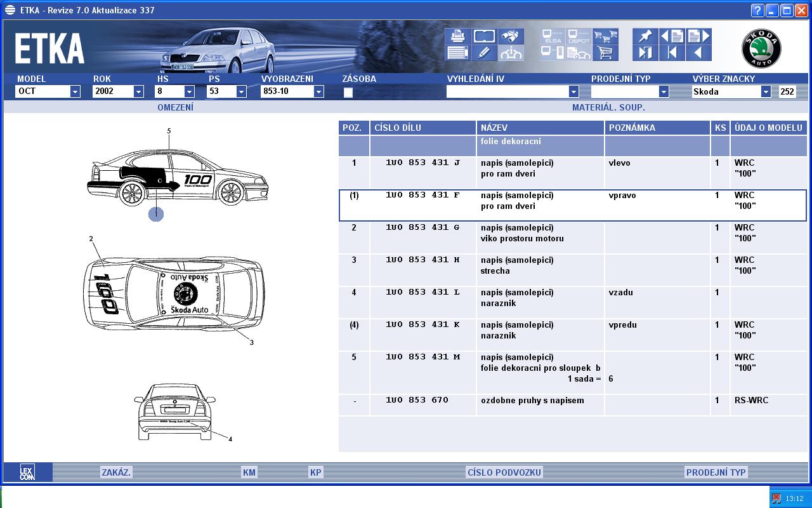Toggle the ZÁSOBA checkbox
812x508 pixels.
pyautogui.click(x=348, y=92)
